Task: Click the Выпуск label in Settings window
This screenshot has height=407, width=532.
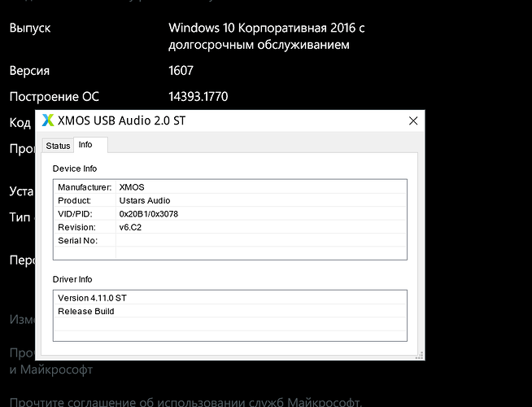Action: click(x=30, y=28)
